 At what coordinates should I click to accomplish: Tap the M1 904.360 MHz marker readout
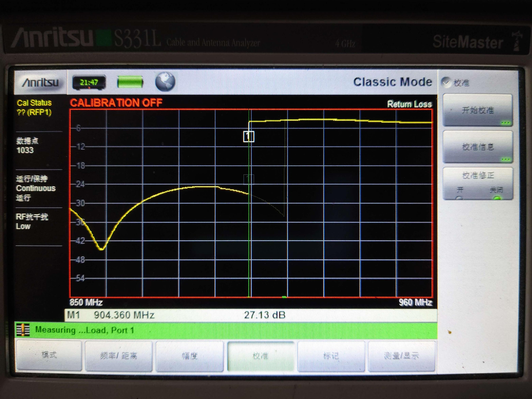coord(111,315)
